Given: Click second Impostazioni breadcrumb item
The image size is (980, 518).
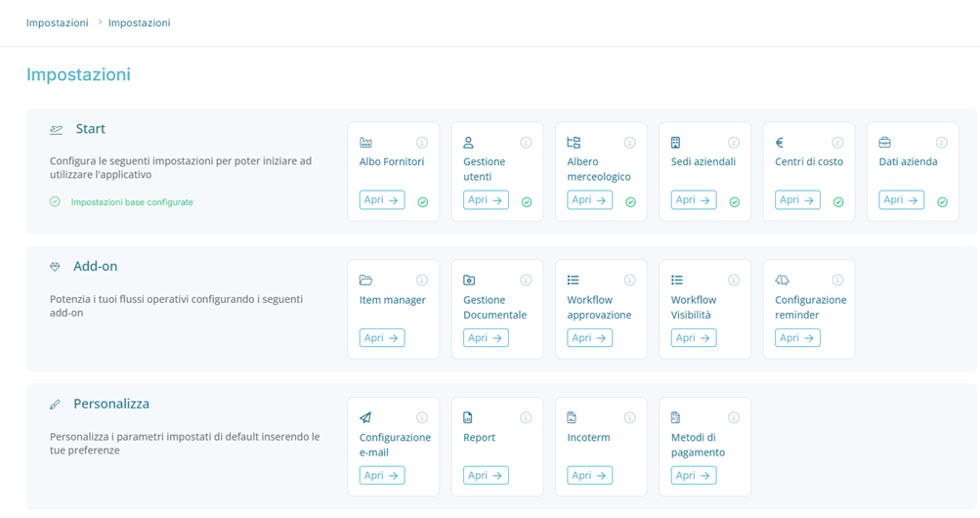Looking at the screenshot, I should coord(139,22).
